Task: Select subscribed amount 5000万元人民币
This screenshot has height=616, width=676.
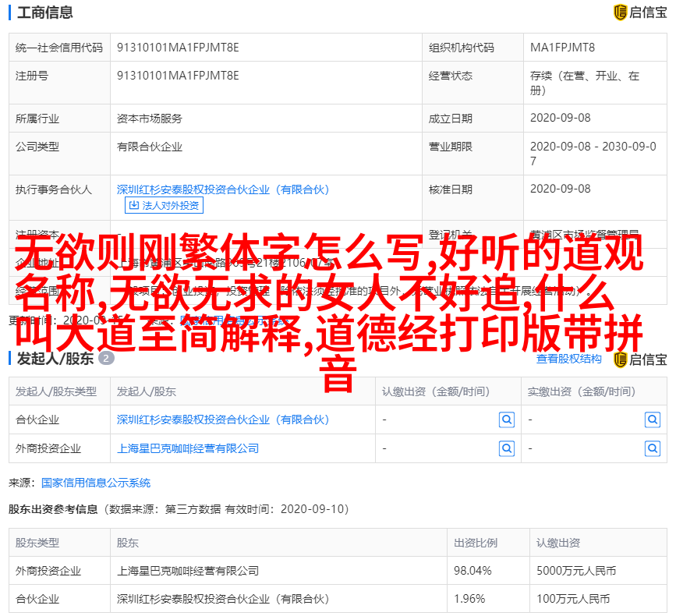Action: tap(576, 571)
